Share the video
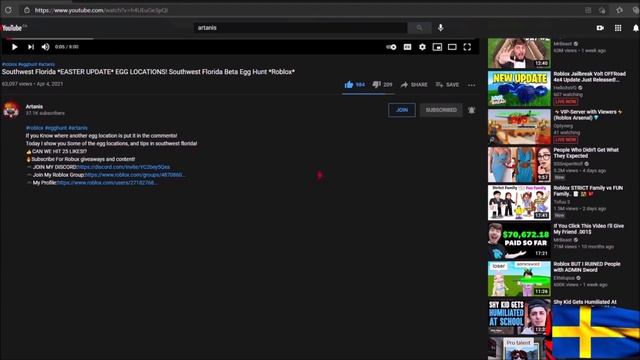 414,84
